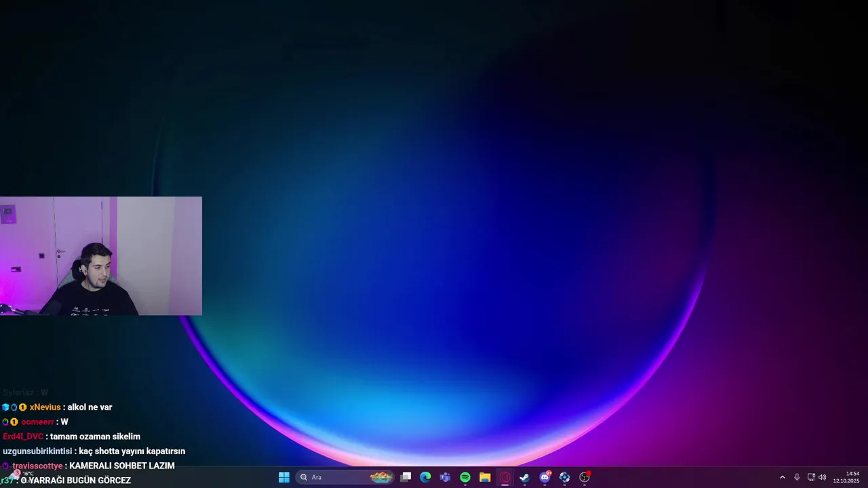Image resolution: width=868 pixels, height=488 pixels.
Task: Open the network status tray icon
Action: tap(811, 477)
